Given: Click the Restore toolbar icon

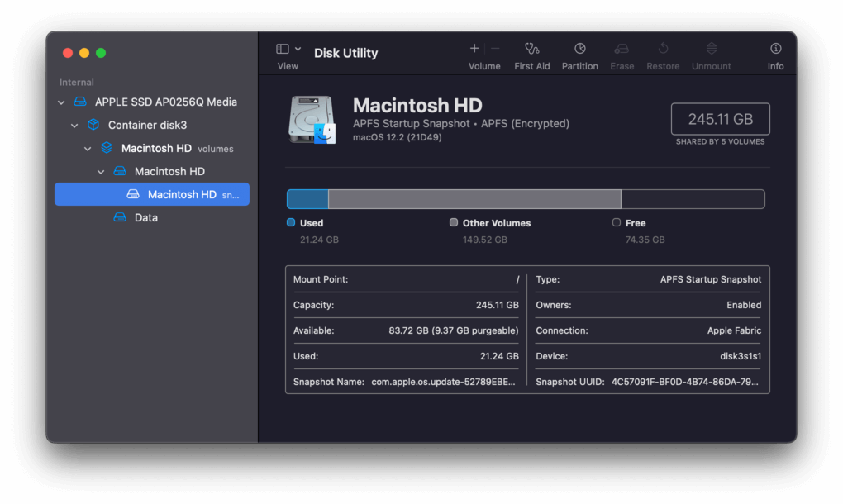Looking at the screenshot, I should click(x=663, y=49).
